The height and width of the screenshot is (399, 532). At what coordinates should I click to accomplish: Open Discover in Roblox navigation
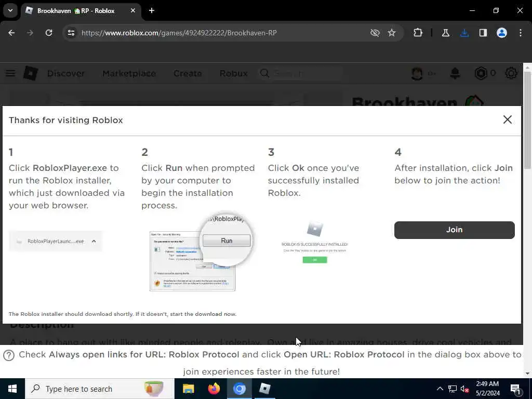pos(66,73)
